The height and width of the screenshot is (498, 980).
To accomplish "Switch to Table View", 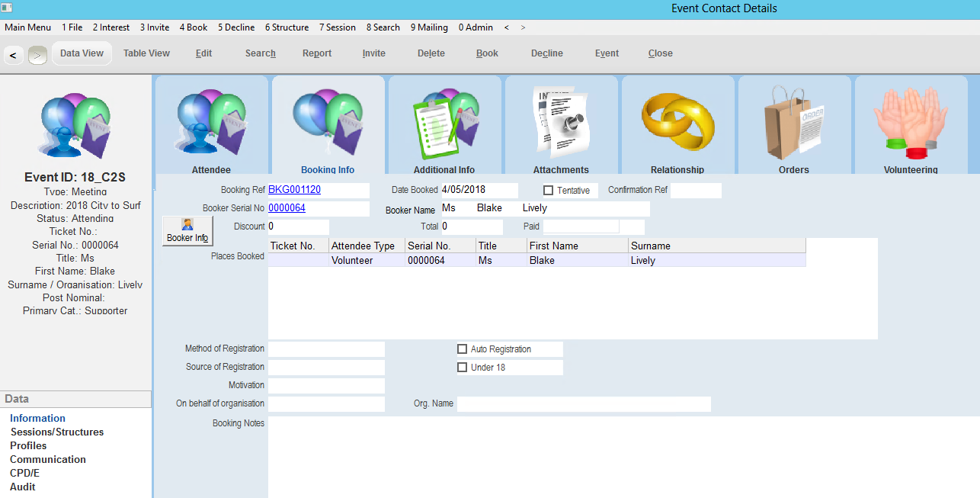I will 146,53.
